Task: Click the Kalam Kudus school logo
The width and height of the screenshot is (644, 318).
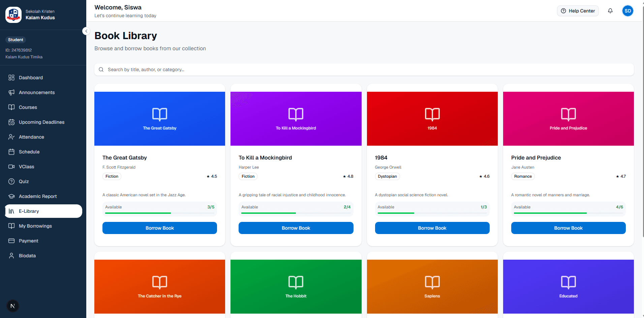Action: 13,15
